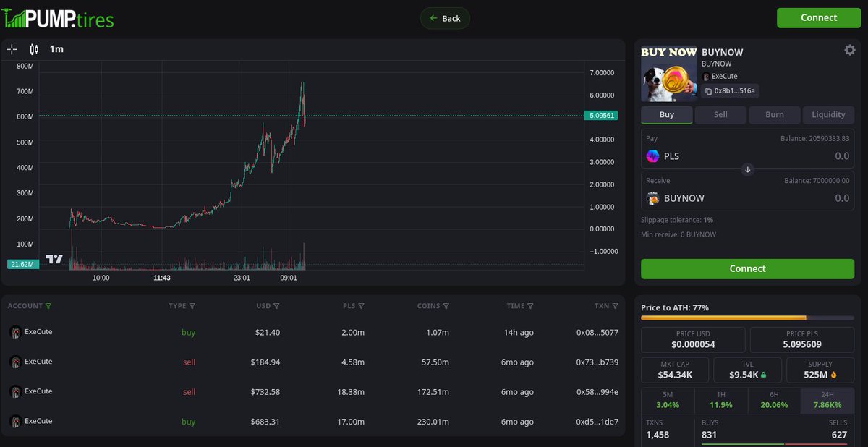
Task: Click Connect button in trade panel
Action: click(x=747, y=268)
